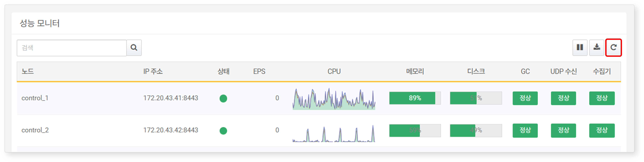Screen dimensions: 644x162
Task: Click the green status dot for control_2
Action: click(x=223, y=131)
